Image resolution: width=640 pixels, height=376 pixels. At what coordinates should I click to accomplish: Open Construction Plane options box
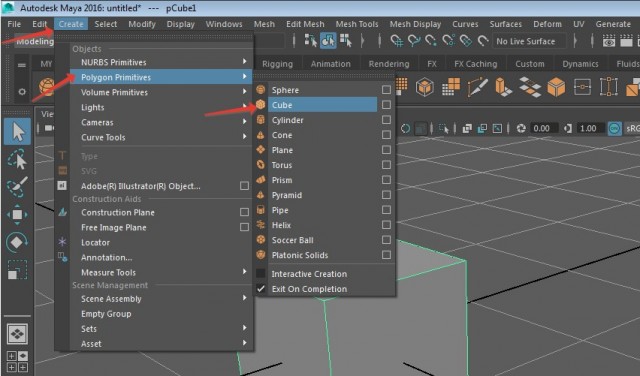tap(244, 212)
